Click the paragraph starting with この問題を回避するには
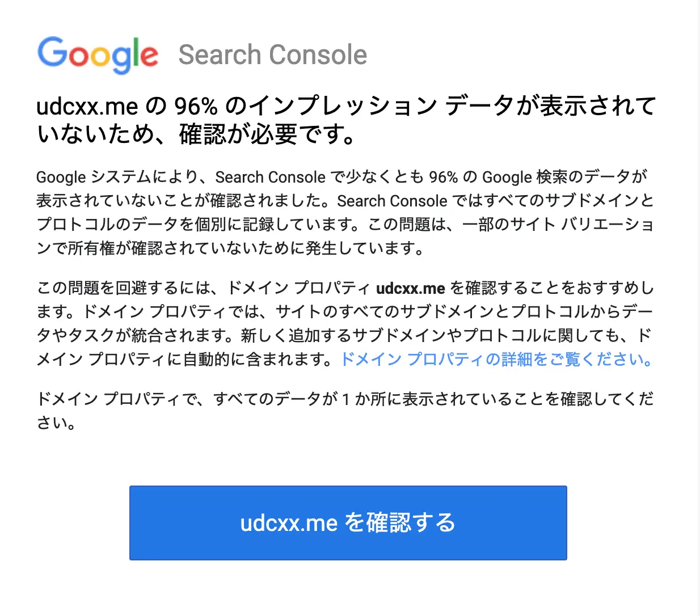 pyautogui.click(x=345, y=323)
